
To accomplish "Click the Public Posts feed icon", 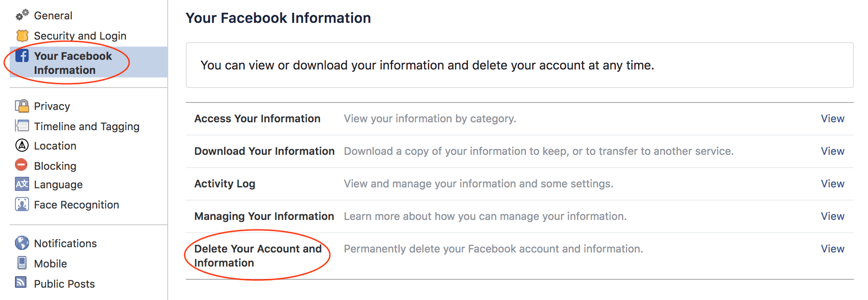I will click(22, 283).
